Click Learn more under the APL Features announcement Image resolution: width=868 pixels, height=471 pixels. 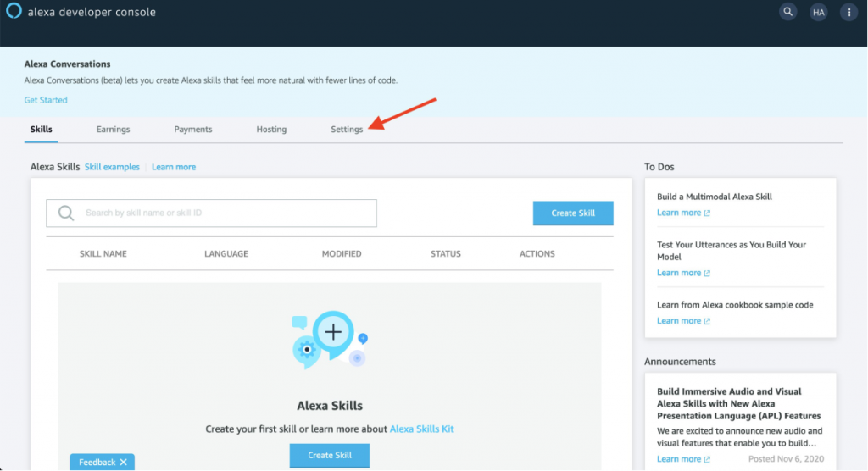click(x=679, y=458)
